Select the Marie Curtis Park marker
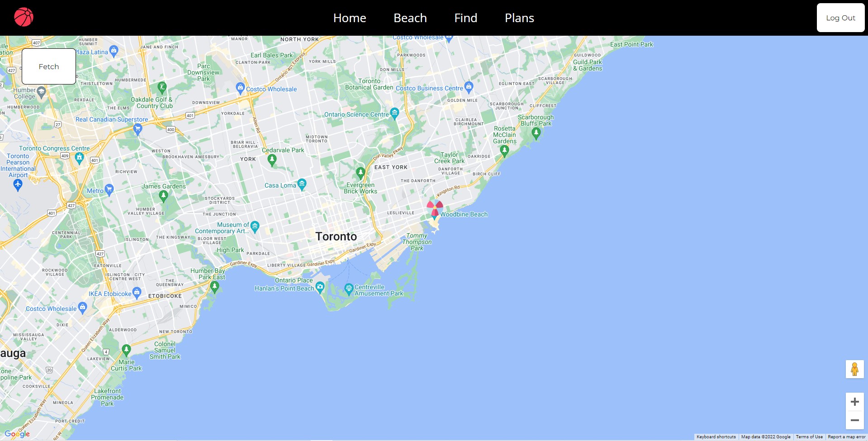 tap(127, 350)
